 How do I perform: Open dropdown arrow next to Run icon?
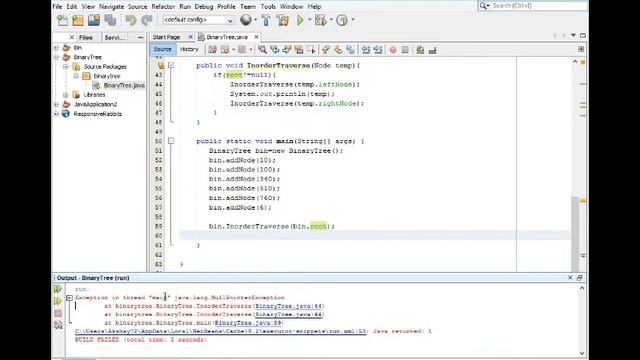coord(309,20)
